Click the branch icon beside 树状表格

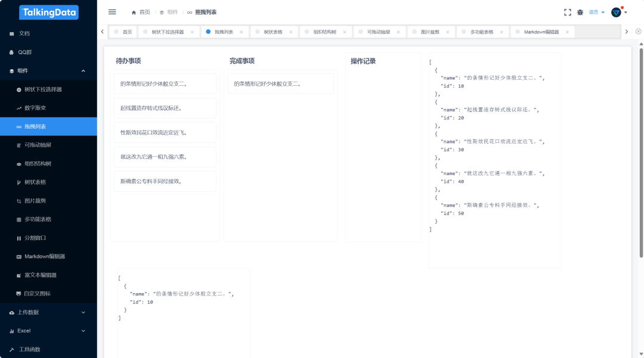pos(19,182)
